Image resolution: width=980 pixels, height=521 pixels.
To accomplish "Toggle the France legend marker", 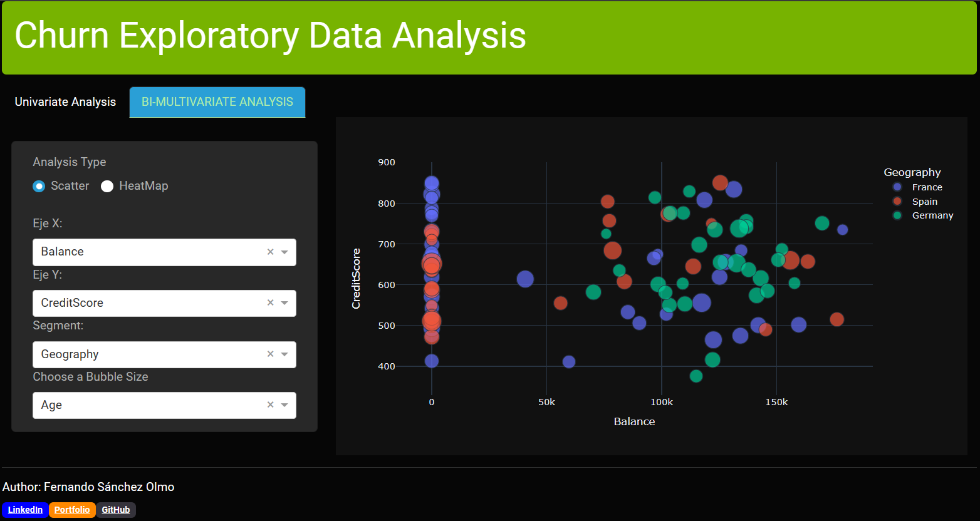I will [x=897, y=187].
